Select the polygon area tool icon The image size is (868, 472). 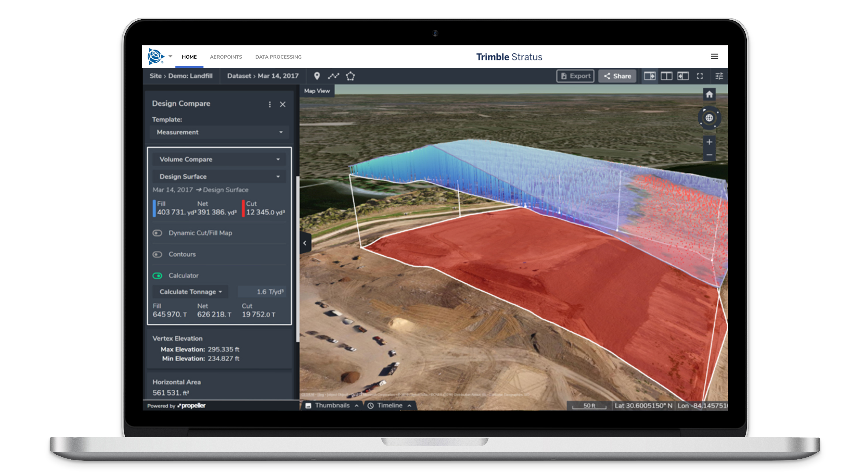tap(350, 76)
